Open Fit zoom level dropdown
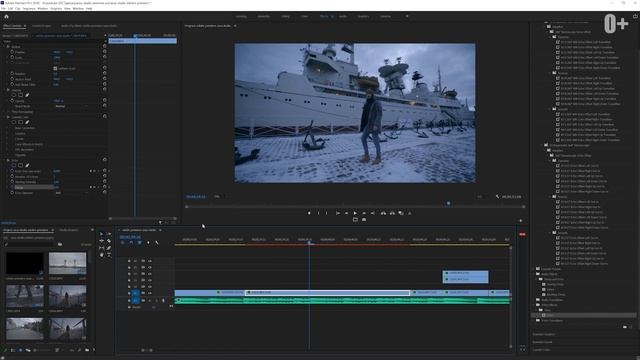 pyautogui.click(x=218, y=197)
